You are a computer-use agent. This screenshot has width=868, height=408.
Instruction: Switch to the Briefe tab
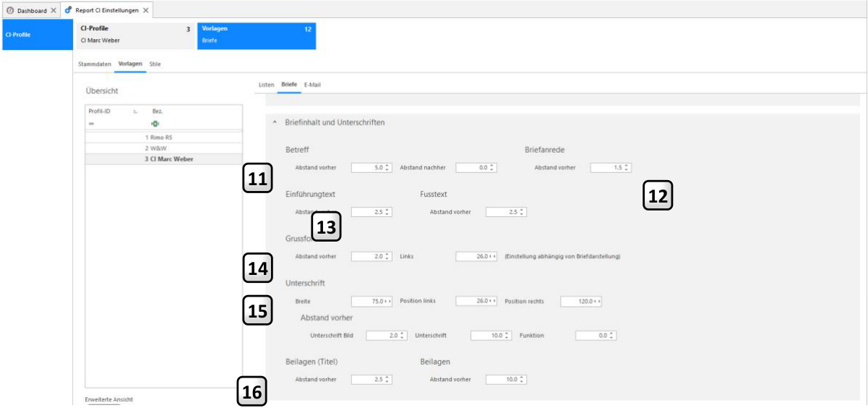[x=289, y=85]
